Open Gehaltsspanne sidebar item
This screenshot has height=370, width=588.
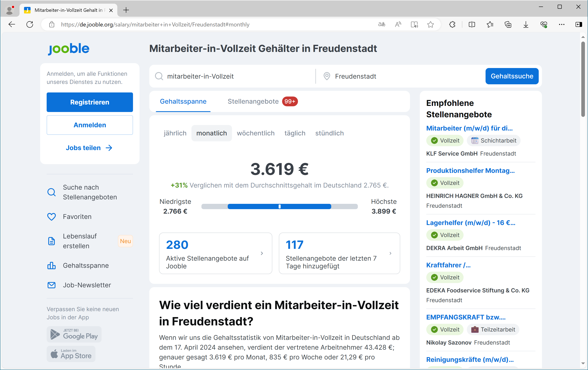[x=90, y=265]
